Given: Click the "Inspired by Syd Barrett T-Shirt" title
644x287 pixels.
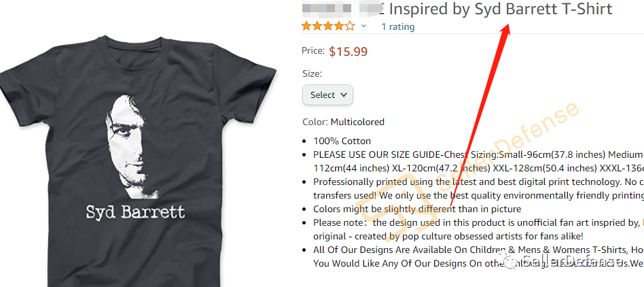Looking at the screenshot, I should [500, 9].
